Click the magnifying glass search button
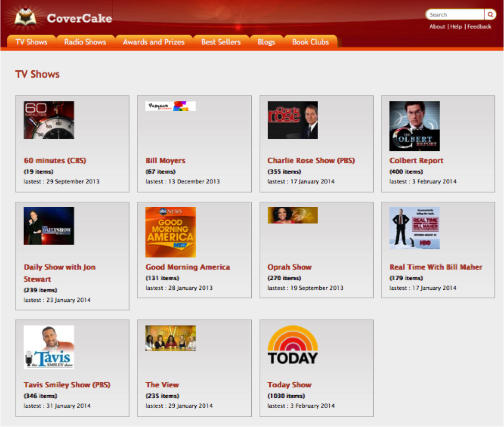504x427 pixels. click(490, 14)
